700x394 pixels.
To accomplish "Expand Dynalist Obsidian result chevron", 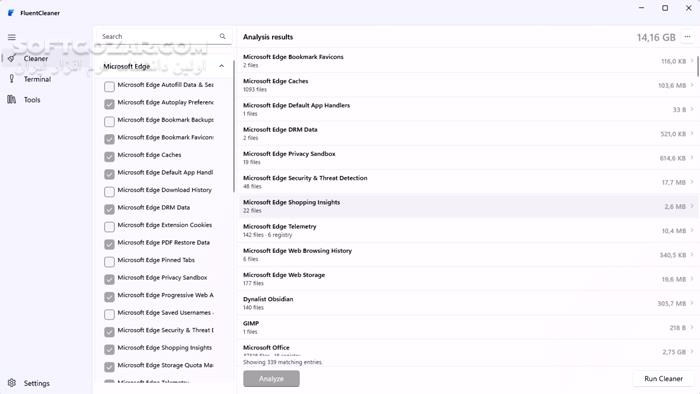I will [x=692, y=303].
